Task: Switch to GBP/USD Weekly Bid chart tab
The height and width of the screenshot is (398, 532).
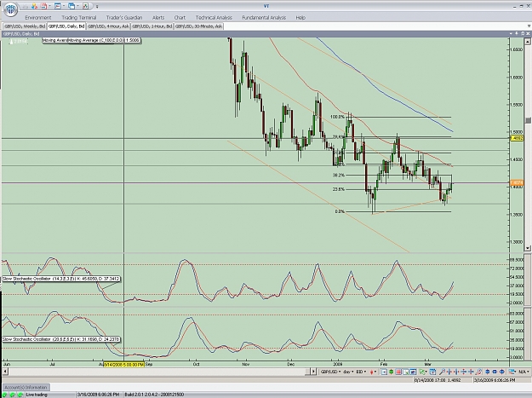Action: pyautogui.click(x=25, y=26)
